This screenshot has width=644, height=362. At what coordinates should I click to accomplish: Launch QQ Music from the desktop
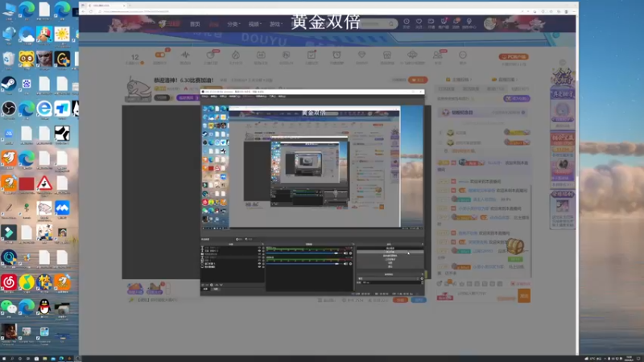pyautogui.click(x=27, y=282)
